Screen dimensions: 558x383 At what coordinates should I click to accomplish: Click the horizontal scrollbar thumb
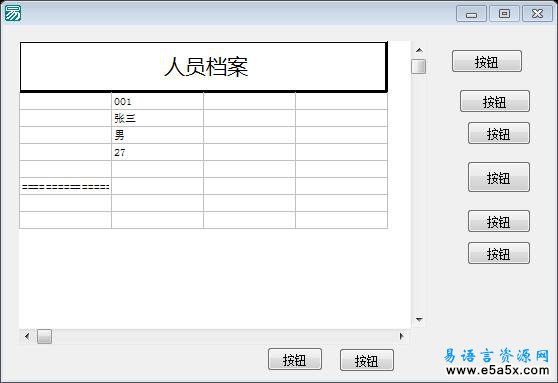point(44,336)
